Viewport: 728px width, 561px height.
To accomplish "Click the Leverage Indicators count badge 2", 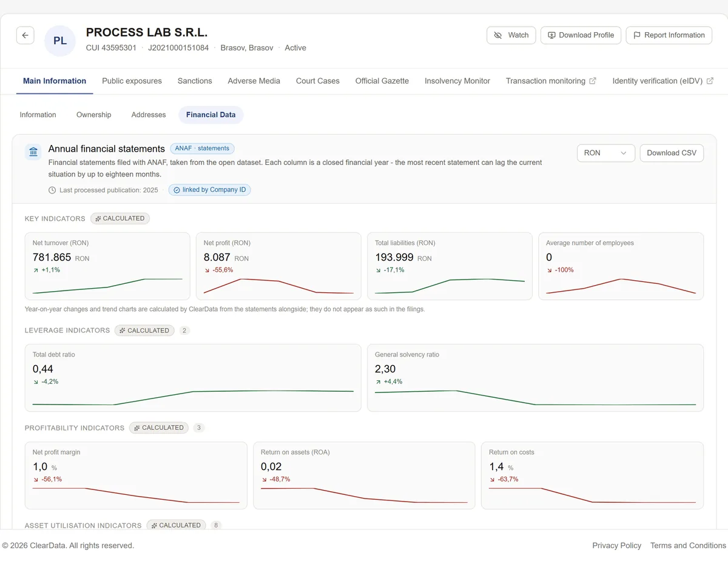I will point(184,331).
